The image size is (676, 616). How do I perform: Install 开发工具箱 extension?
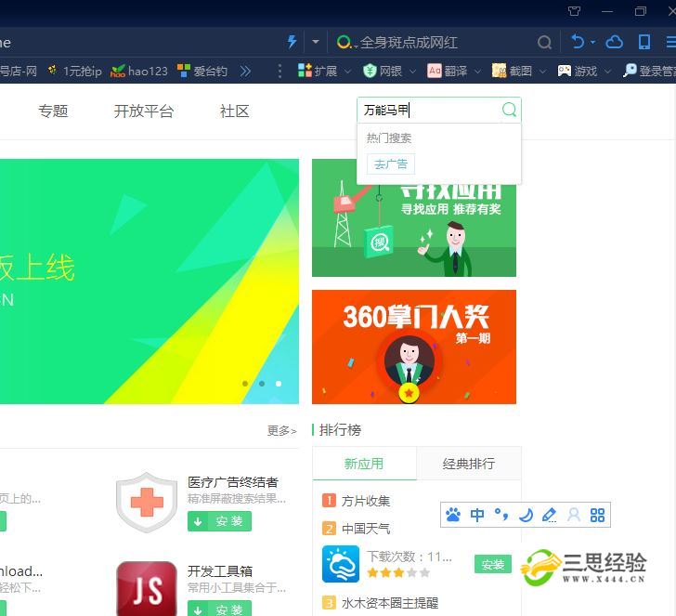pyautogui.click(x=219, y=609)
